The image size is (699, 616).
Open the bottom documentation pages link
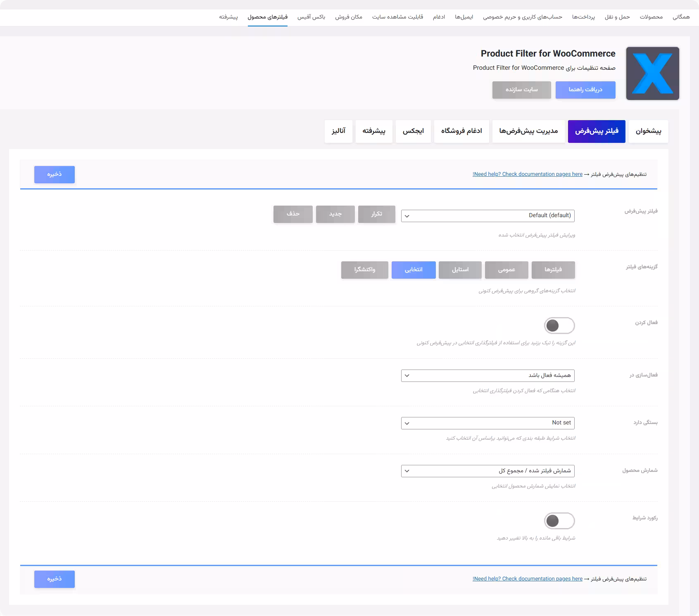click(x=528, y=579)
